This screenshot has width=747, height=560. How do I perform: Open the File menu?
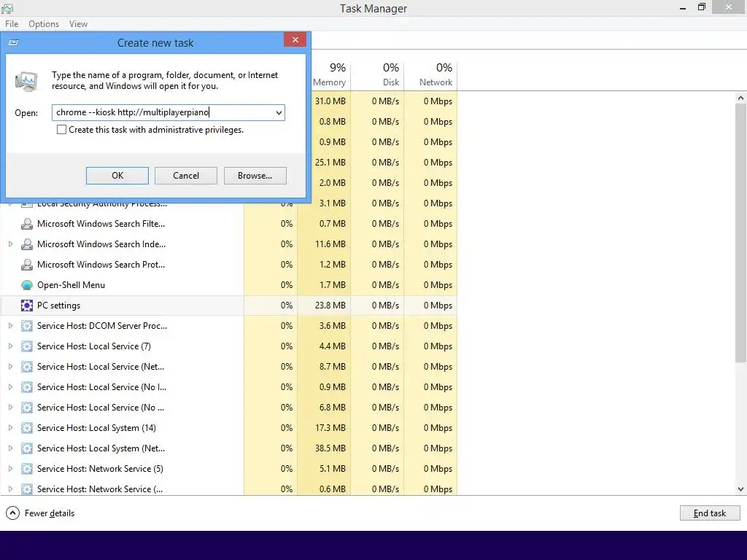[12, 24]
